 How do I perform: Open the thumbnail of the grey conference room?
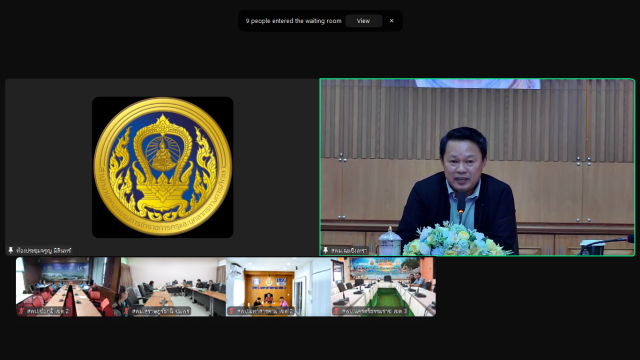(x=173, y=287)
